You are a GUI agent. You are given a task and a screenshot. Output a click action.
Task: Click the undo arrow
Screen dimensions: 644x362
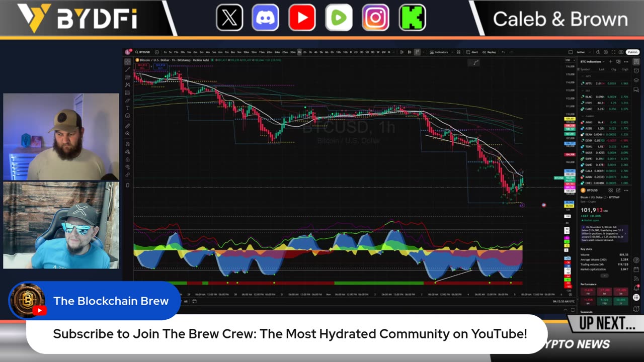click(x=503, y=52)
